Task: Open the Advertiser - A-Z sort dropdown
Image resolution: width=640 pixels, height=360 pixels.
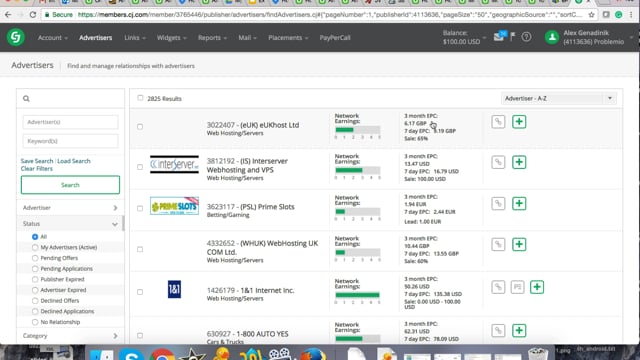Action: [558, 98]
